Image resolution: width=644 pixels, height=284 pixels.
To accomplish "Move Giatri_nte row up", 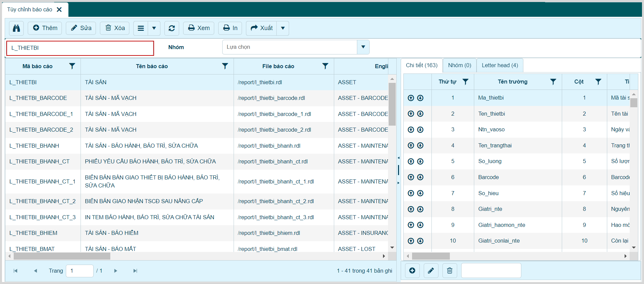I will pos(411,209).
